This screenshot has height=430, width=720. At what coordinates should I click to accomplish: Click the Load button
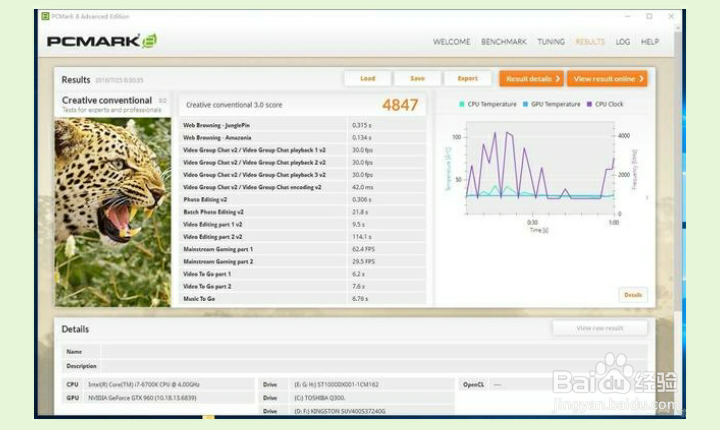coord(367,79)
